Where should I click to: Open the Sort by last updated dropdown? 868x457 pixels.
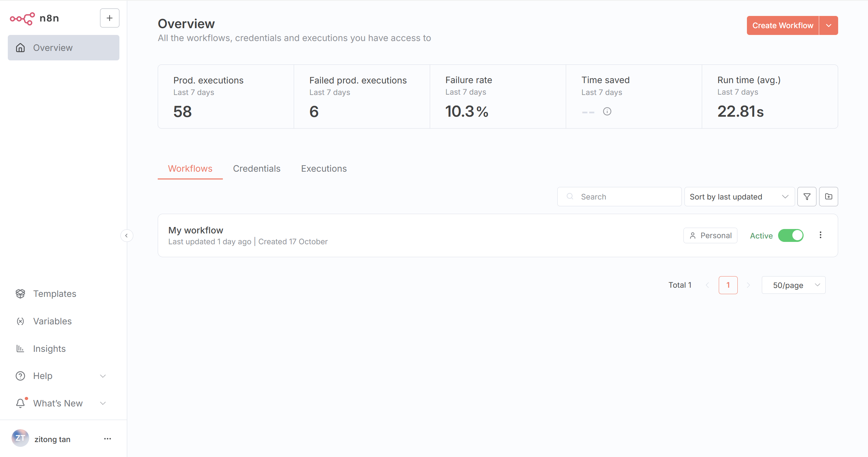click(739, 197)
